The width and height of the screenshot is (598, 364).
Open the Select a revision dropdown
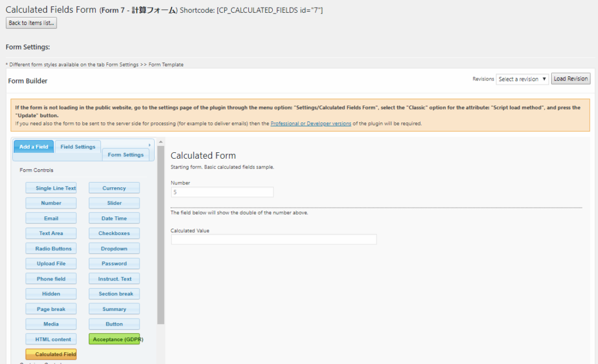[x=522, y=79]
